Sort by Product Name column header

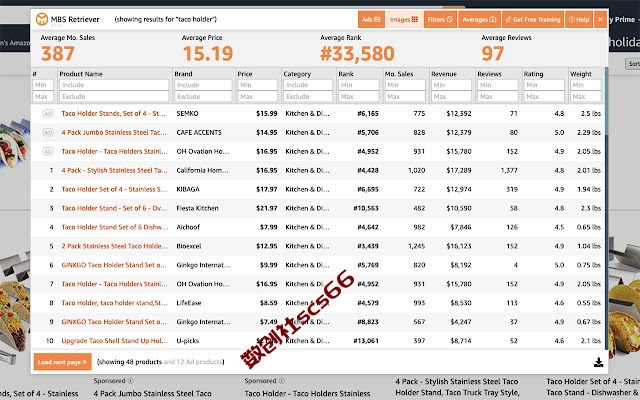coord(81,74)
